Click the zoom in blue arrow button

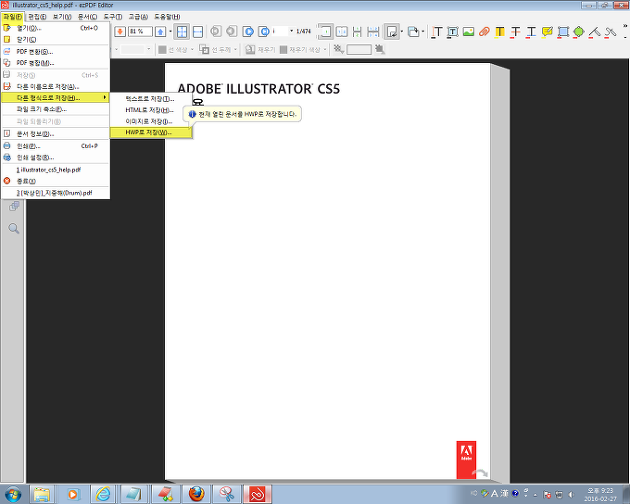(x=160, y=32)
